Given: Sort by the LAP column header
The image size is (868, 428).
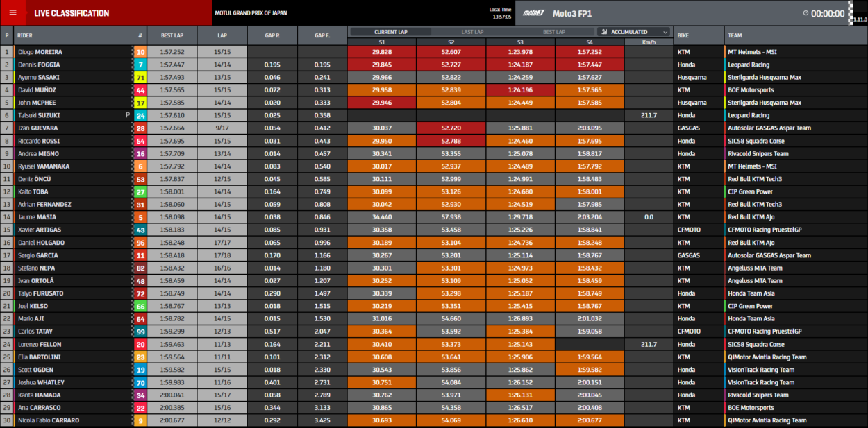Looking at the screenshot, I should click(x=222, y=35).
